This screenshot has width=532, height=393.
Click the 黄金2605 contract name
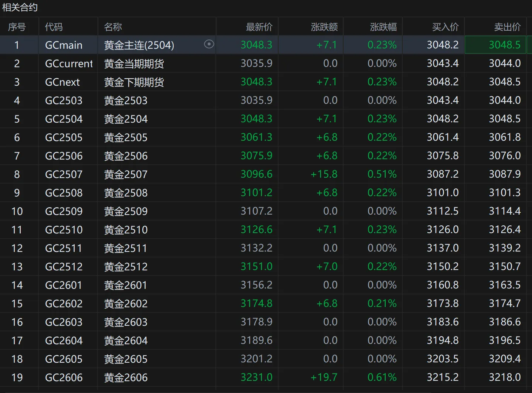tap(126, 359)
